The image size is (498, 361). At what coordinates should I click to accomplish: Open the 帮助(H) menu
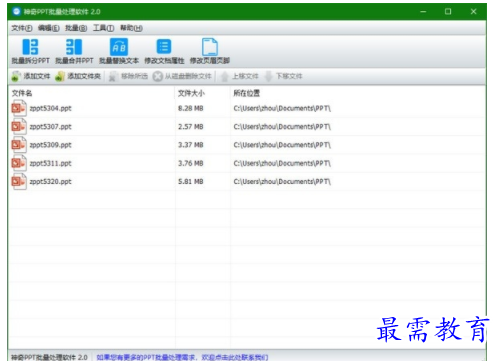tap(131, 28)
